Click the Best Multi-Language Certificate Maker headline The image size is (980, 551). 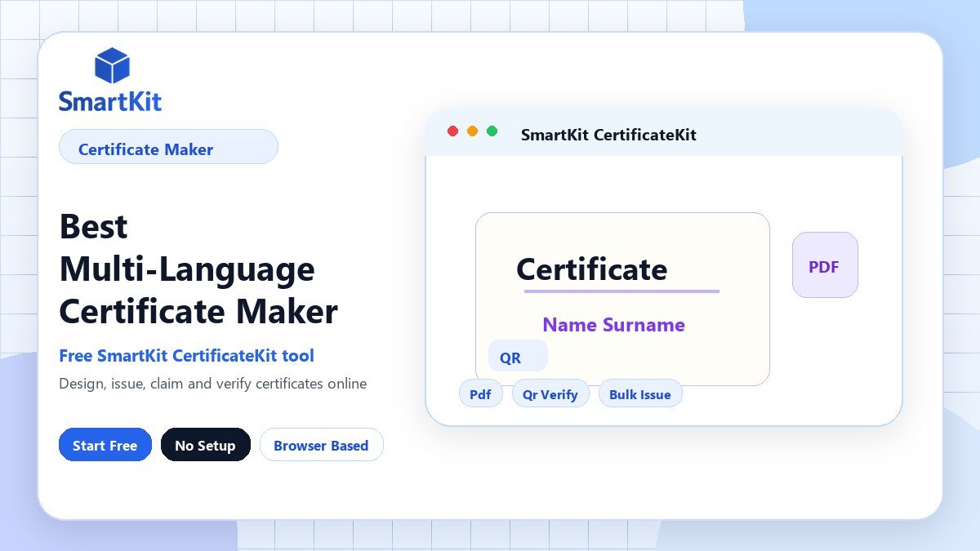(198, 269)
